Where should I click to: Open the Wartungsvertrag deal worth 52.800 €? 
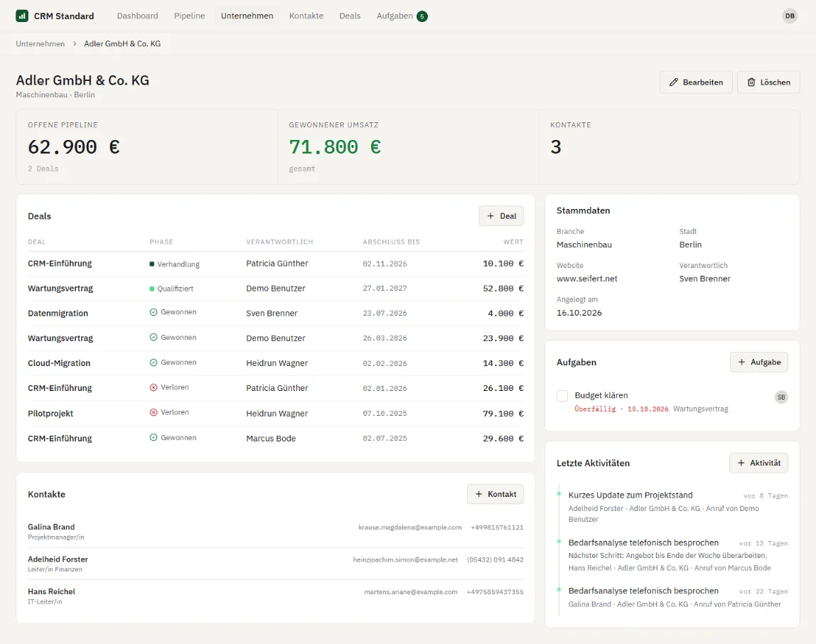[60, 289]
